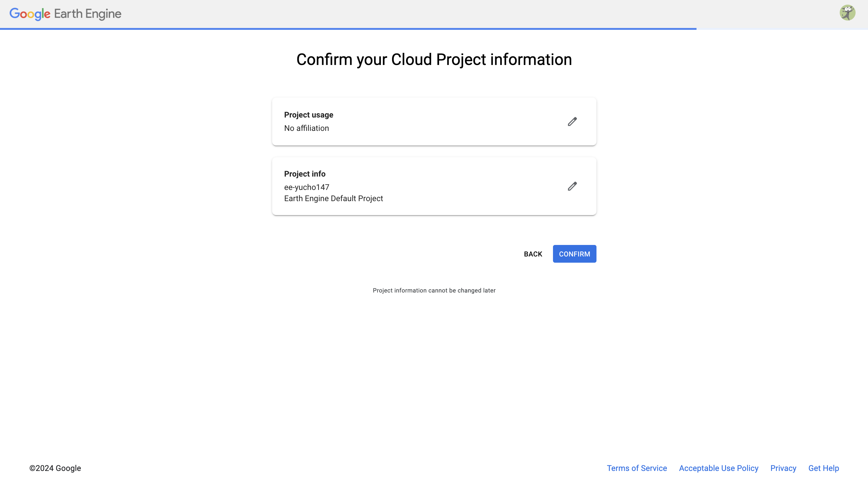Edit the Project usage section

pos(572,121)
